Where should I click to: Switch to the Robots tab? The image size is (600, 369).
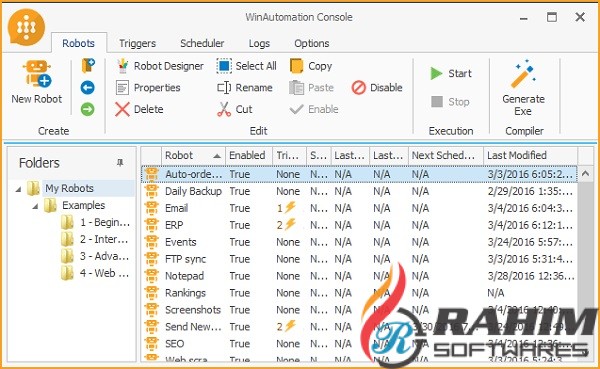[78, 43]
